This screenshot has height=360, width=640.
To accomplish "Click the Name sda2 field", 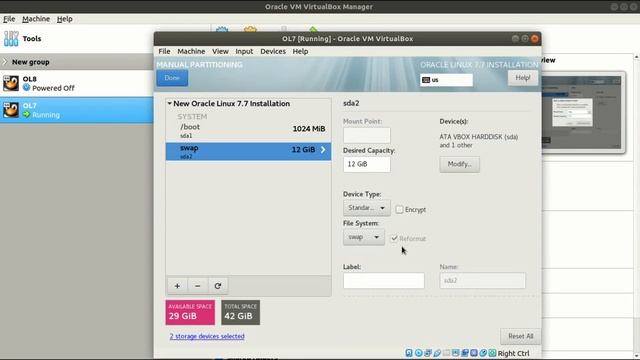I will pyautogui.click(x=482, y=281).
